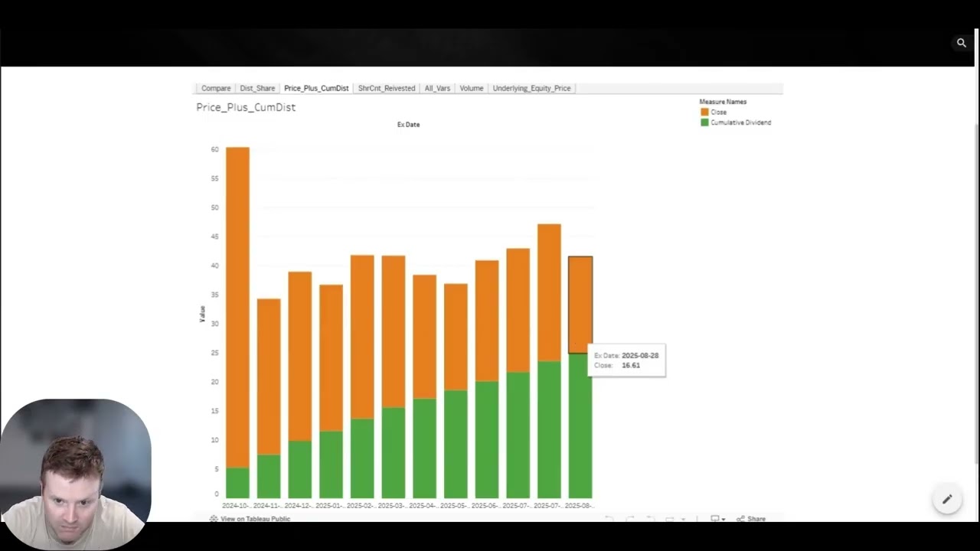Select the Close legend label

(718, 112)
